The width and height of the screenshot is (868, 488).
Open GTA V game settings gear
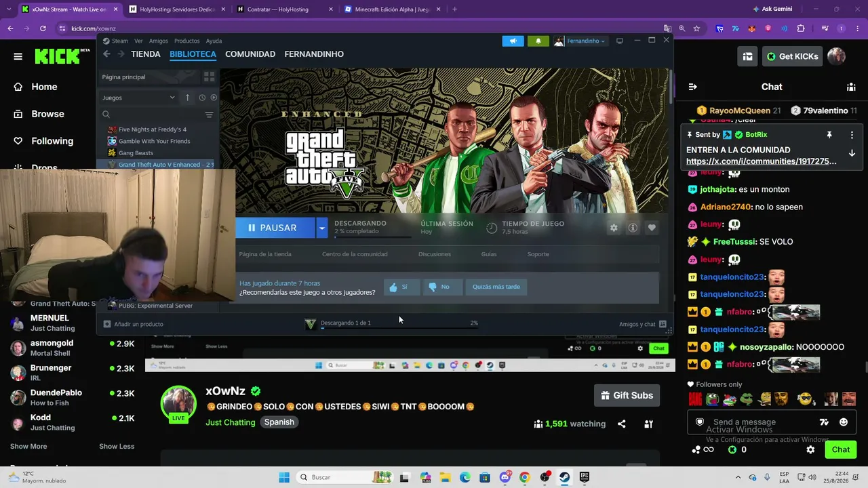[614, 228]
